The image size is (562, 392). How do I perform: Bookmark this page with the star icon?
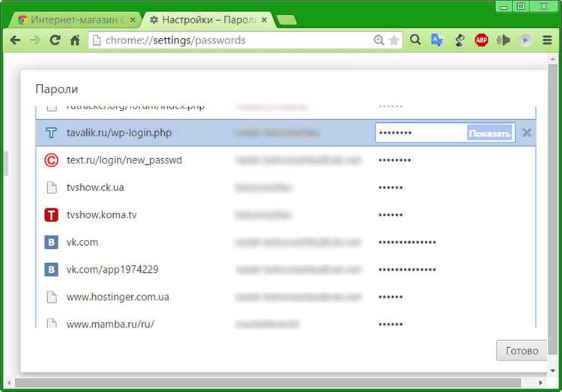click(x=394, y=40)
